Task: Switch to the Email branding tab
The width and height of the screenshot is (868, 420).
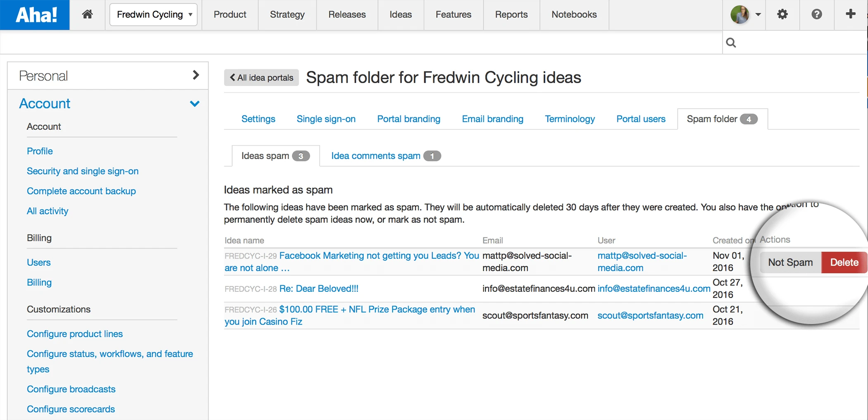Action: [493, 119]
